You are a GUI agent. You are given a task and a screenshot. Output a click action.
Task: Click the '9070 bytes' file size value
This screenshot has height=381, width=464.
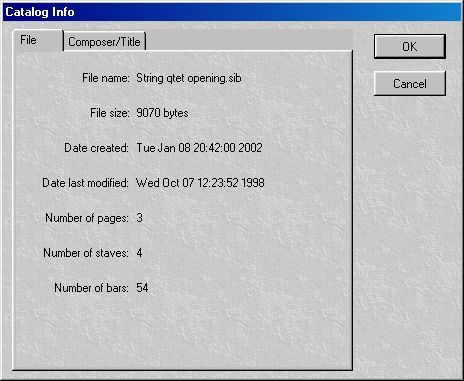click(x=162, y=113)
